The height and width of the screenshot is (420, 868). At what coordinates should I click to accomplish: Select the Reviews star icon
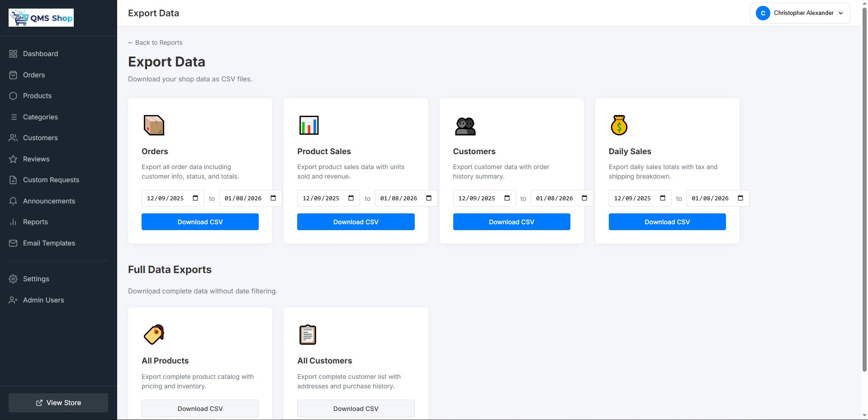(13, 159)
